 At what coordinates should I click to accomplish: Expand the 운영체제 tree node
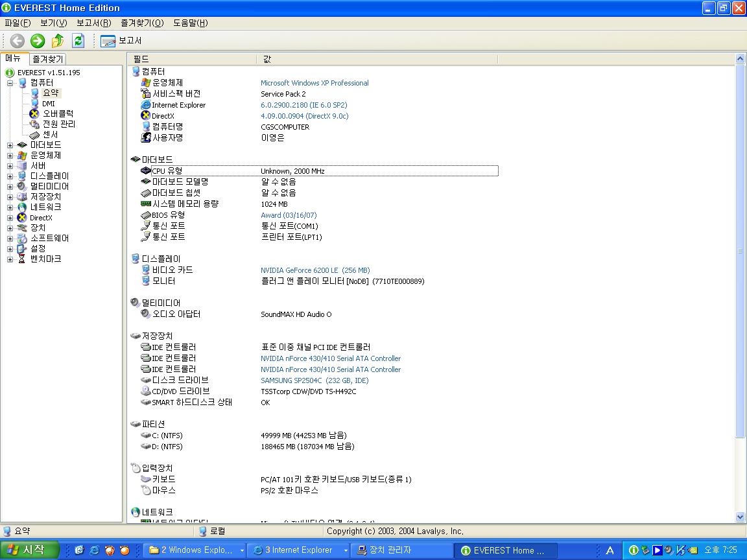tap(10, 156)
